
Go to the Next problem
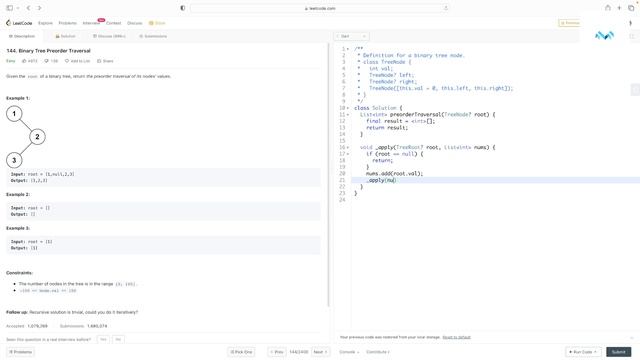[321, 352]
